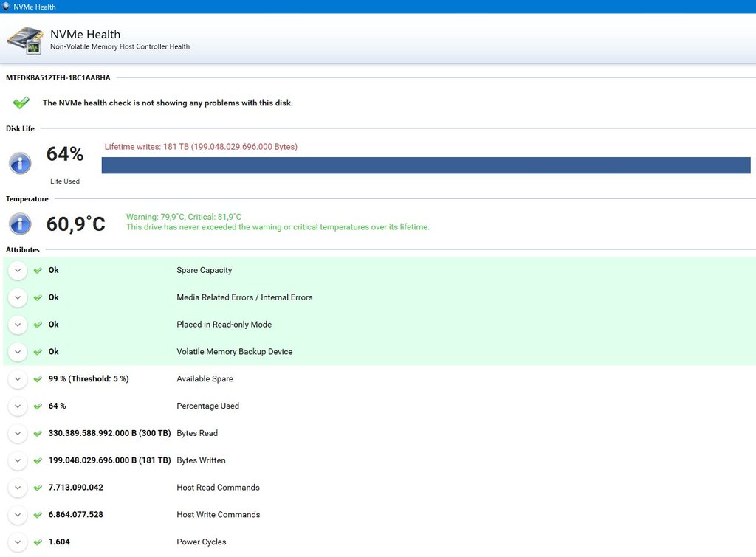Click the Temperature info icon

(x=20, y=224)
